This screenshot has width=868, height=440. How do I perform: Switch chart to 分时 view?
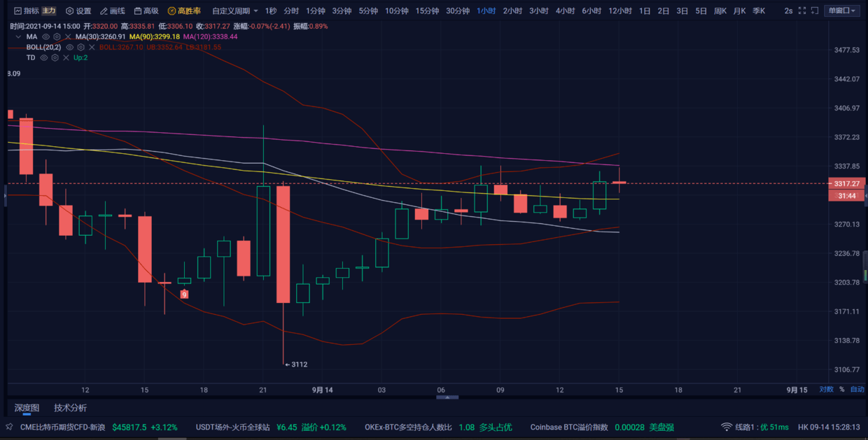pos(291,11)
